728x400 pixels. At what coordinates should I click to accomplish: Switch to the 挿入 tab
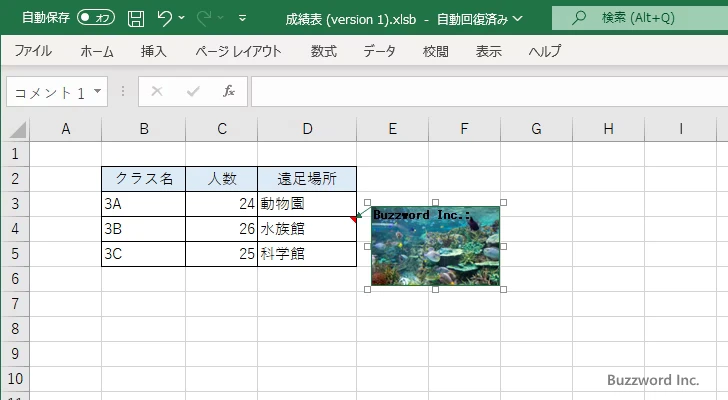pos(154,51)
